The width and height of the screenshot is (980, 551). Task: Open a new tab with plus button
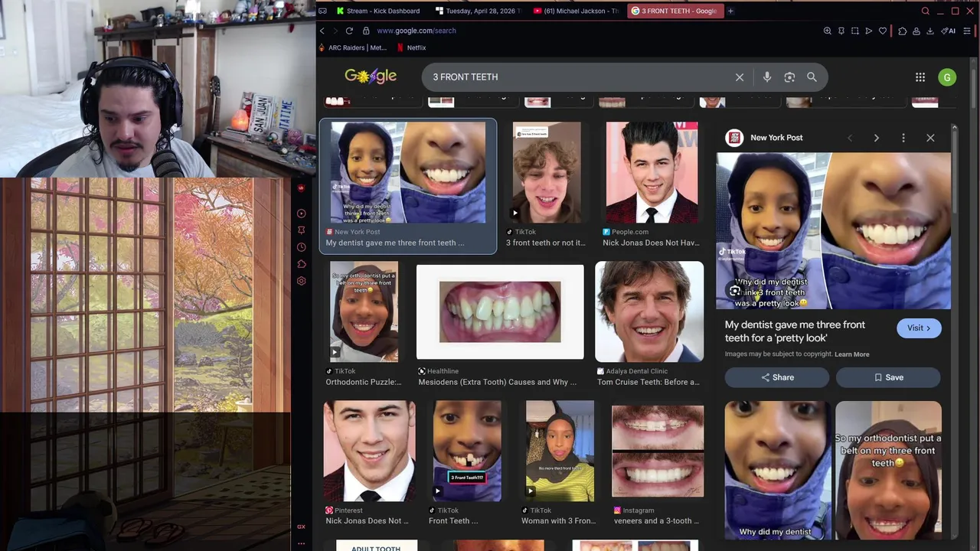(730, 11)
